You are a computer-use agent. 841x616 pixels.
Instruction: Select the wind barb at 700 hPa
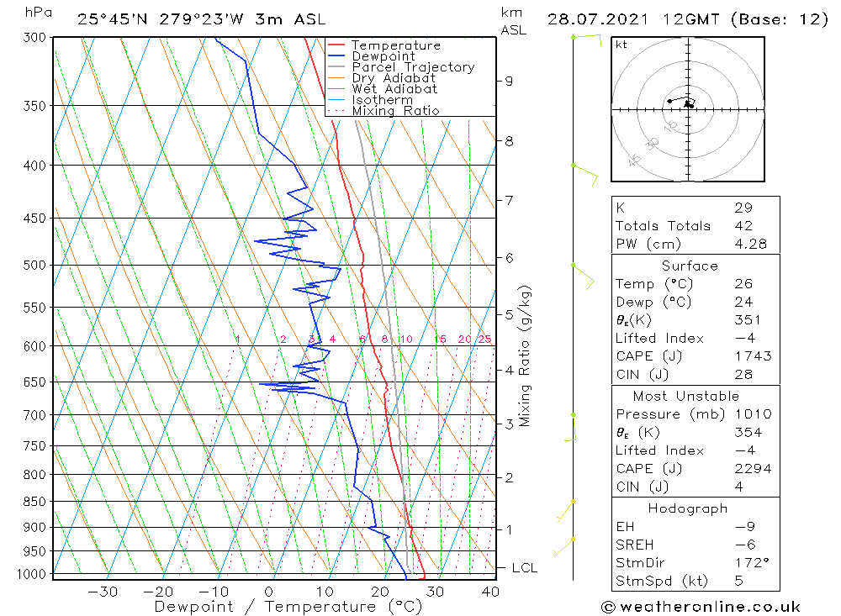(574, 427)
